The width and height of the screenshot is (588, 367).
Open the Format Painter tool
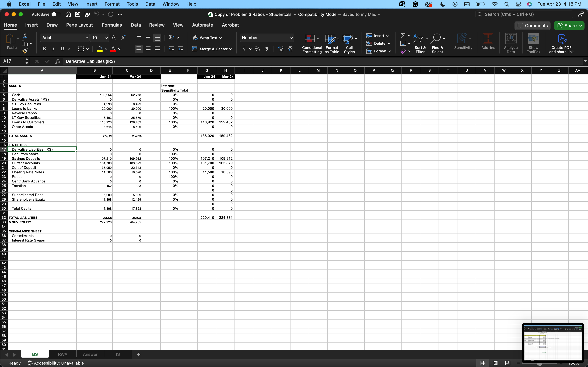click(x=25, y=51)
